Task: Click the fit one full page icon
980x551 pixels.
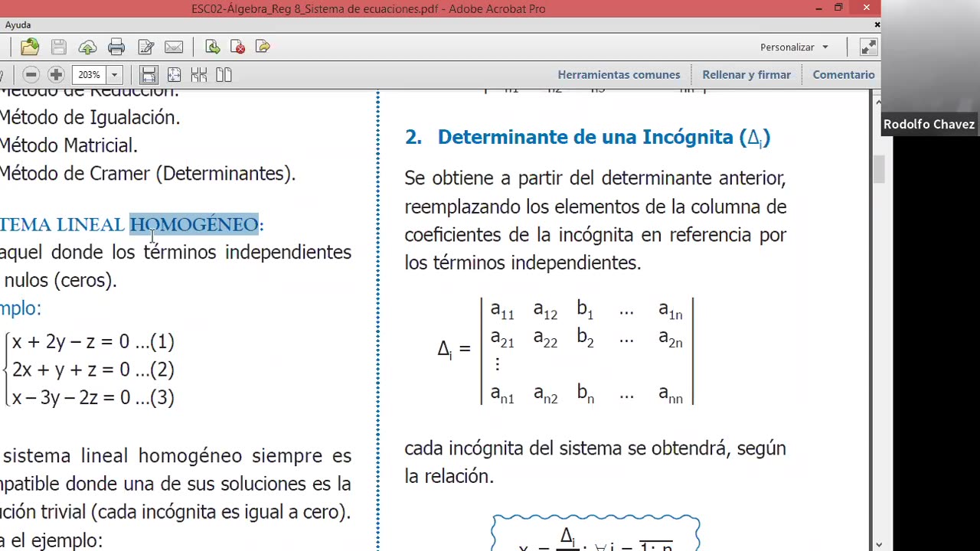Action: tap(174, 75)
